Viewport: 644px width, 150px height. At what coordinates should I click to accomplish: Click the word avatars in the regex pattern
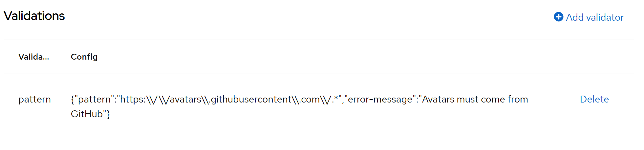pyautogui.click(x=185, y=99)
